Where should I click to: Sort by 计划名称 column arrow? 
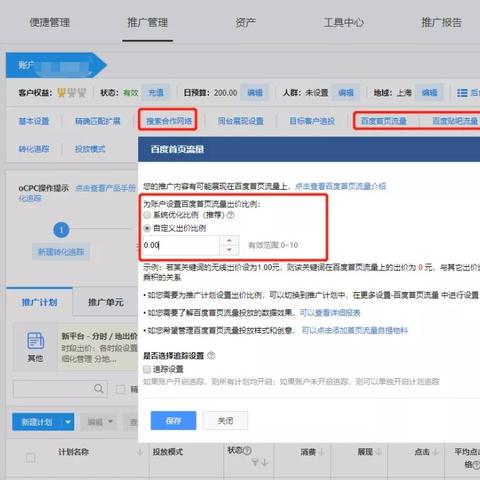140,452
